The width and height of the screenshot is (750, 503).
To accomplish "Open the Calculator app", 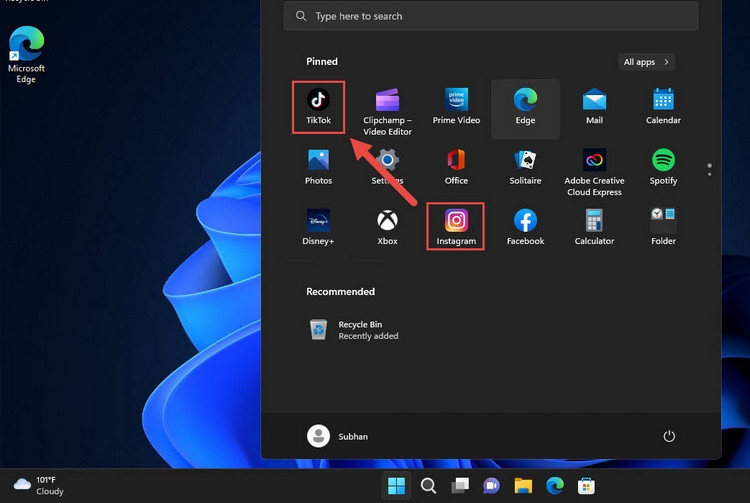I will point(594,227).
